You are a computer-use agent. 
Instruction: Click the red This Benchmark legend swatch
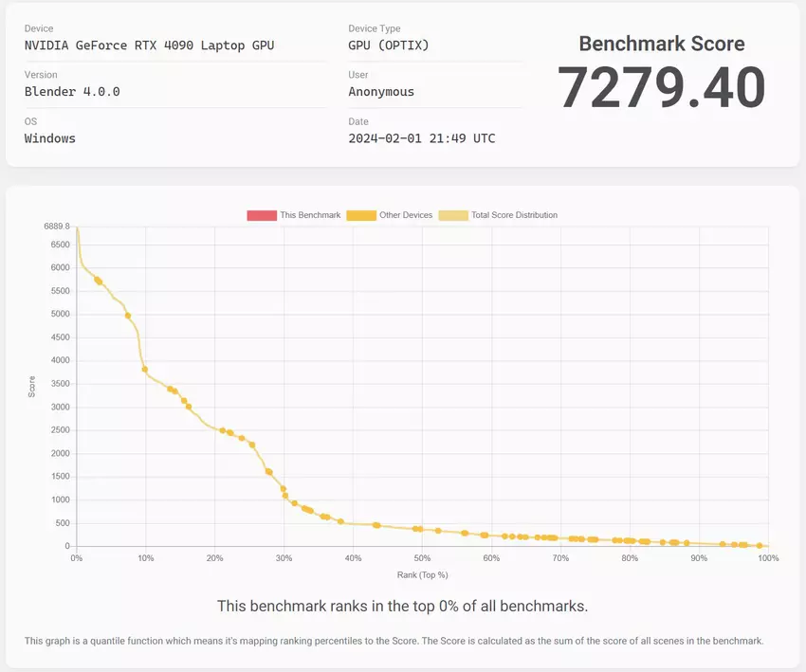[x=262, y=215]
